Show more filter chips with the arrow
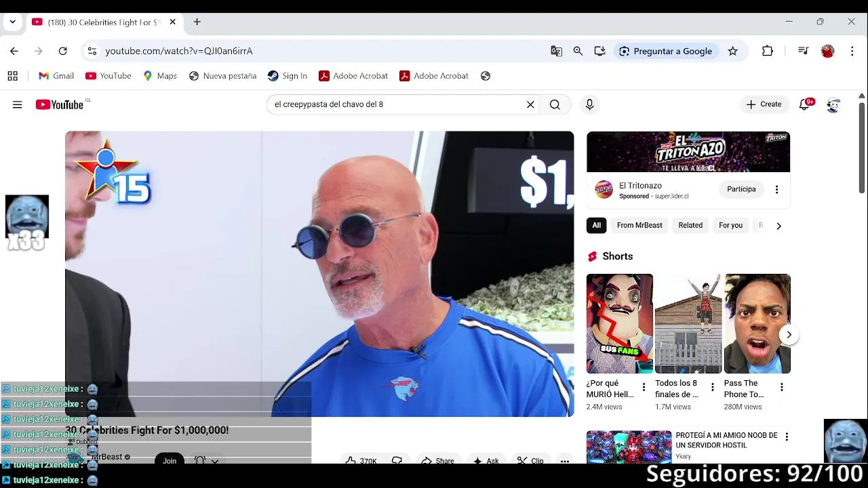 click(x=778, y=226)
